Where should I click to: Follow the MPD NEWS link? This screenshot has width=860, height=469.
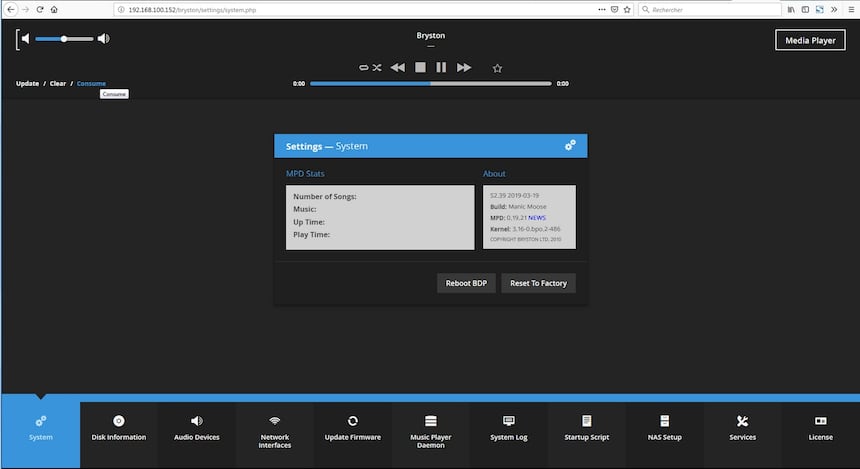pyautogui.click(x=537, y=218)
